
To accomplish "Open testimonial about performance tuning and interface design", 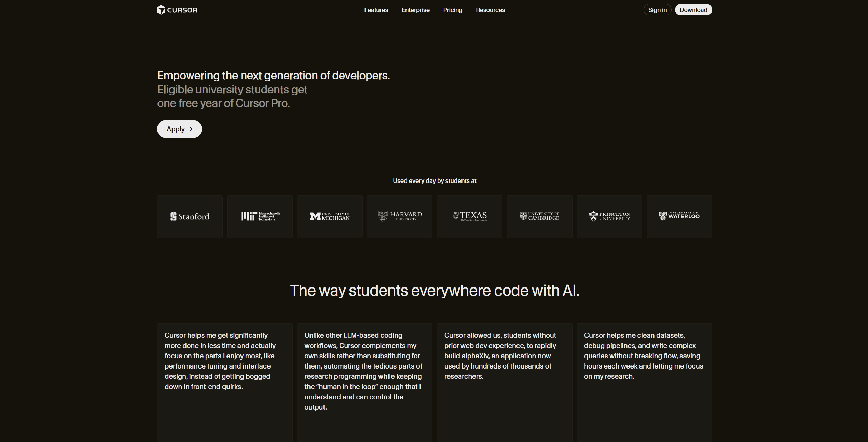I will coord(225,383).
